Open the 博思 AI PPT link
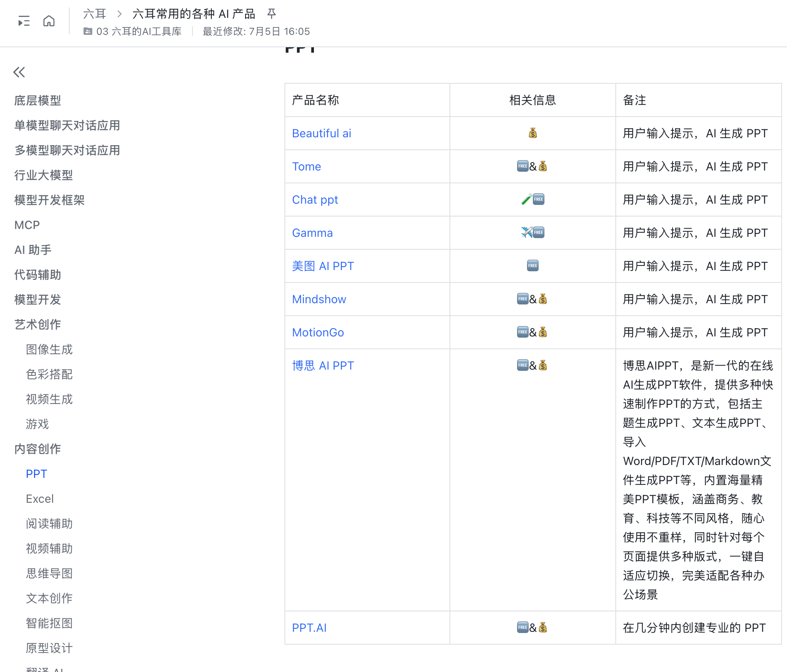This screenshot has height=672, width=787. click(323, 365)
